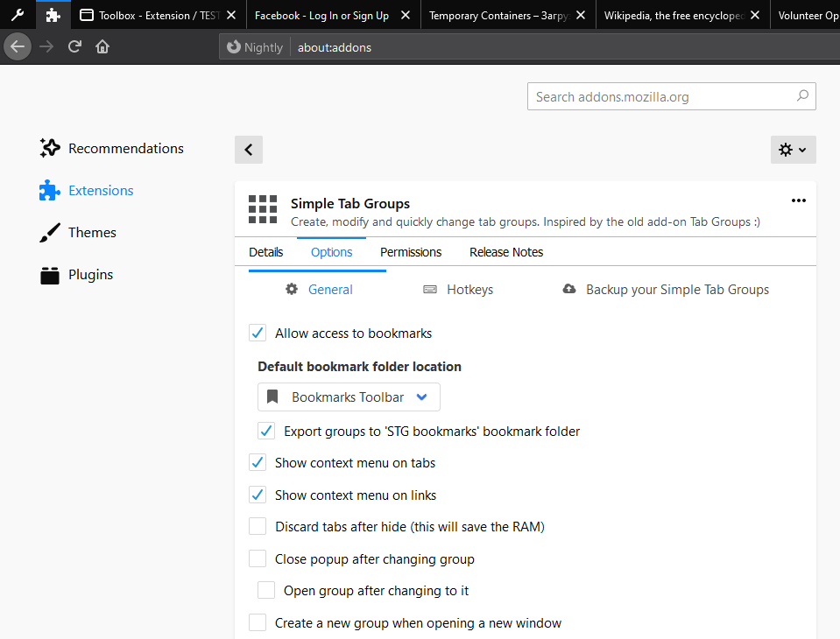Viewport: 840px width, 639px height.
Task: Enable Discard tabs after hide
Action: point(258,526)
